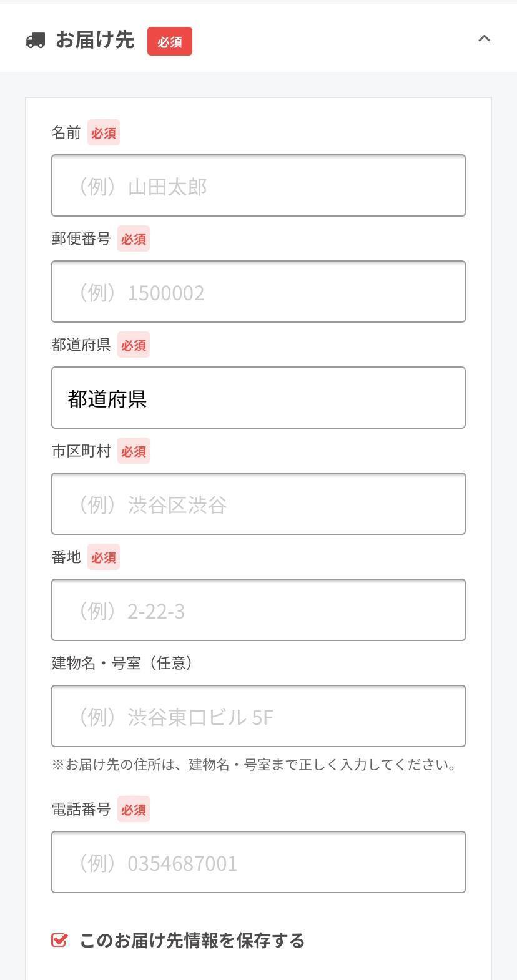
Task: Open the 都道府県 prefecture dropdown
Action: click(258, 398)
